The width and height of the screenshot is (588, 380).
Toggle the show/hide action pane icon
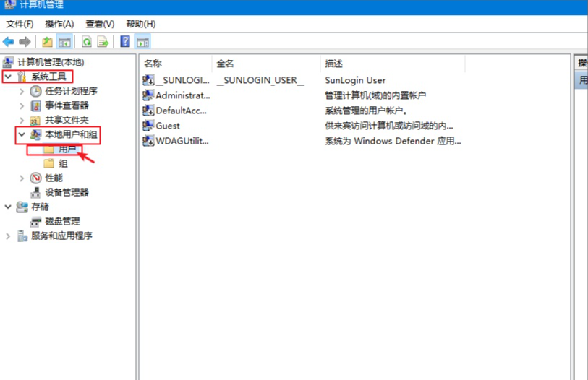click(142, 42)
